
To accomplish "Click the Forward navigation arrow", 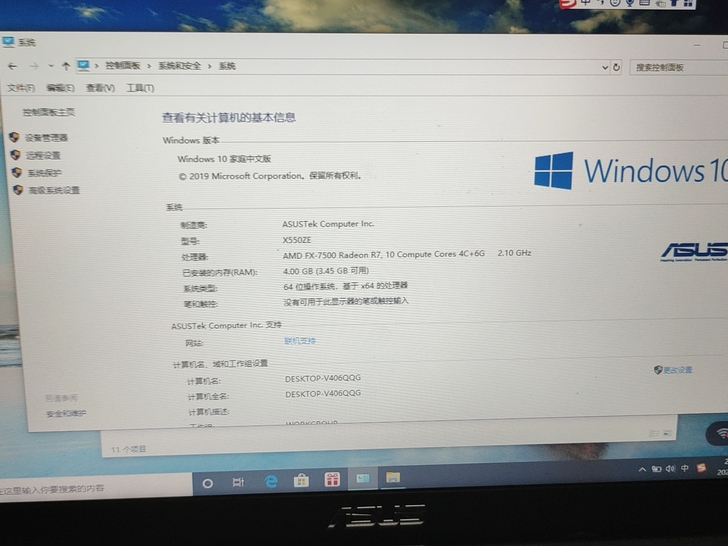I will [34, 66].
